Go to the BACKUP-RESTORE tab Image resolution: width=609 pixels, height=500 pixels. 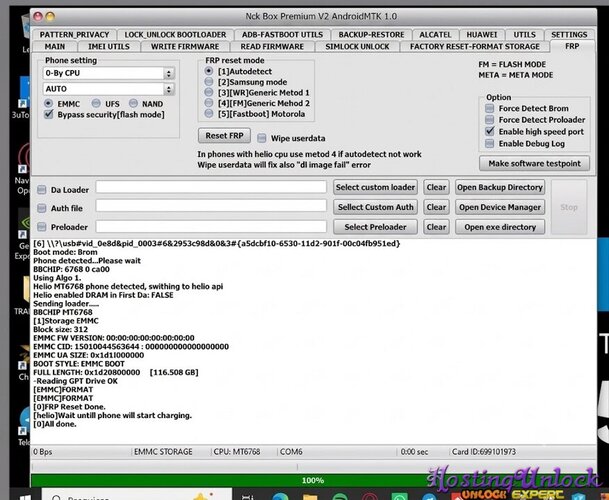[x=371, y=35]
